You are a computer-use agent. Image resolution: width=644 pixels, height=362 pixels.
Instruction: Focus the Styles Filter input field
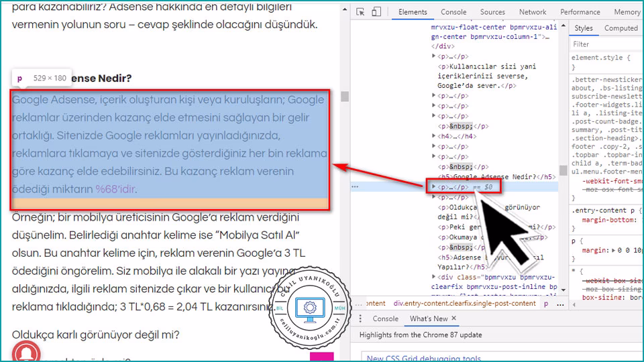click(x=606, y=44)
